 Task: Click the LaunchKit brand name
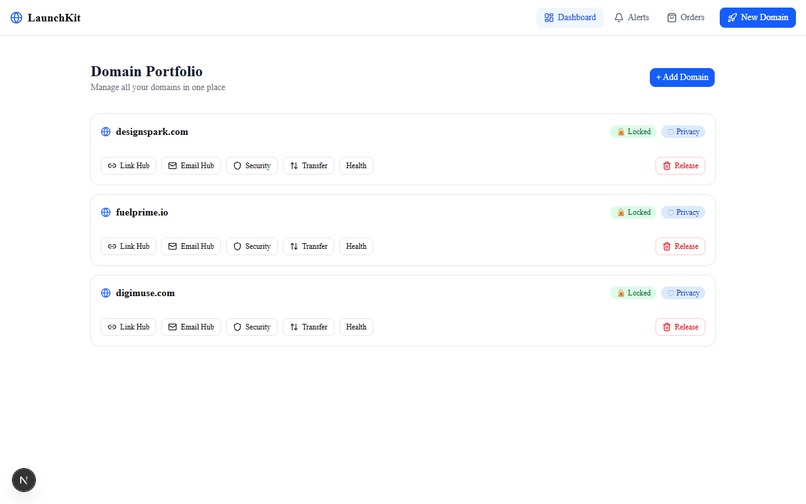pyautogui.click(x=54, y=17)
